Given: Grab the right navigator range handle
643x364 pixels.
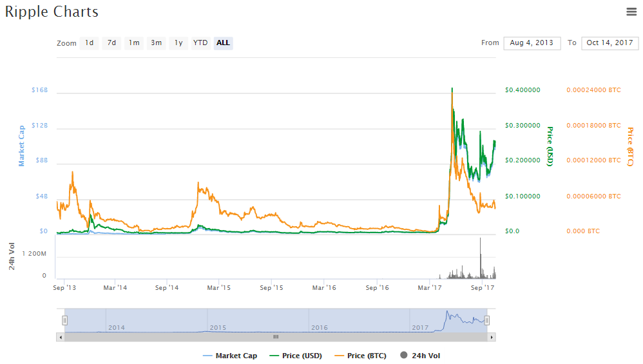Looking at the screenshot, I should pyautogui.click(x=487, y=321).
